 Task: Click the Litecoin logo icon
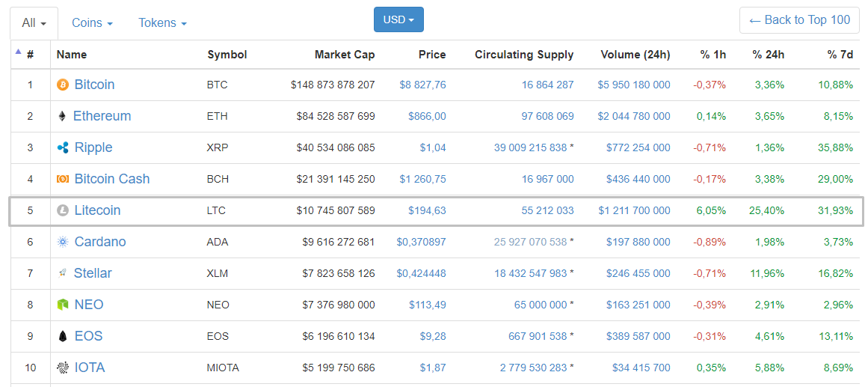pyautogui.click(x=63, y=211)
